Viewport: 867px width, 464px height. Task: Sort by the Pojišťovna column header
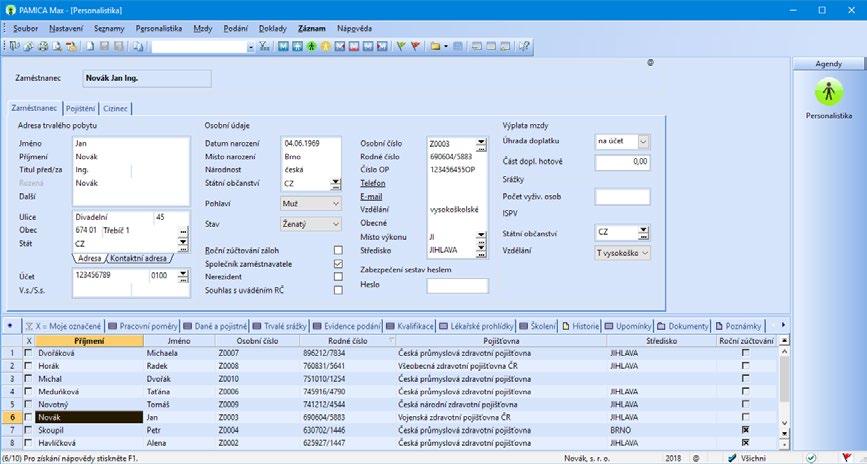501,341
